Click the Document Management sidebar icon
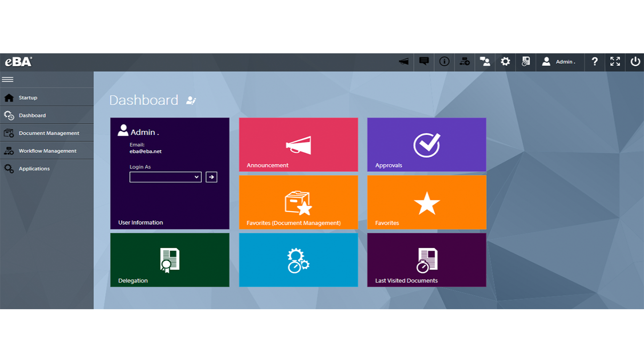The height and width of the screenshot is (362, 644). coord(9,133)
